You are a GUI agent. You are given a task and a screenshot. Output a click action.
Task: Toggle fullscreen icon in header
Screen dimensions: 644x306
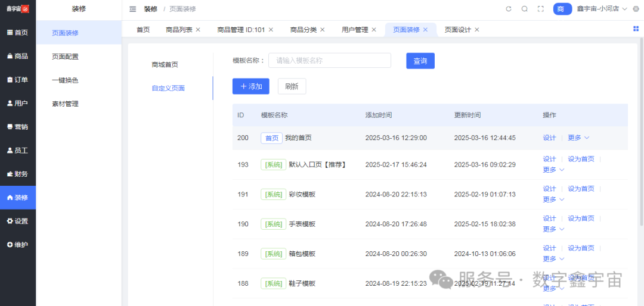(x=540, y=9)
